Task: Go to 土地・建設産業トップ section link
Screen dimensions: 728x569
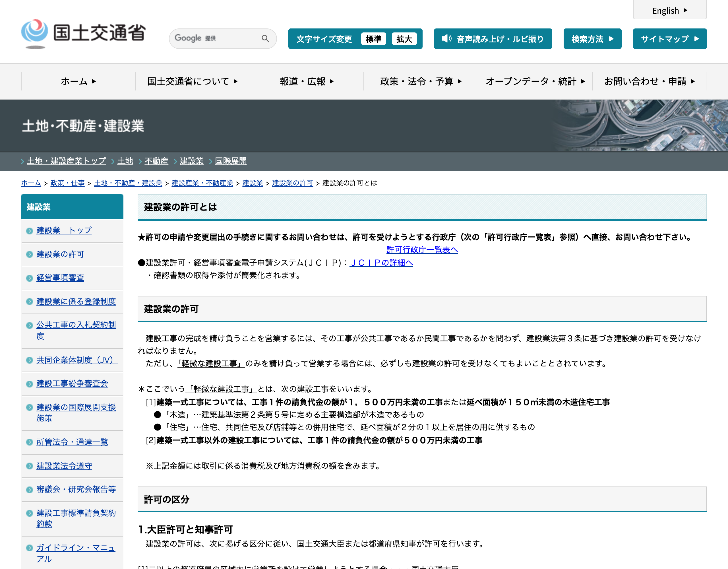Action: point(66,161)
